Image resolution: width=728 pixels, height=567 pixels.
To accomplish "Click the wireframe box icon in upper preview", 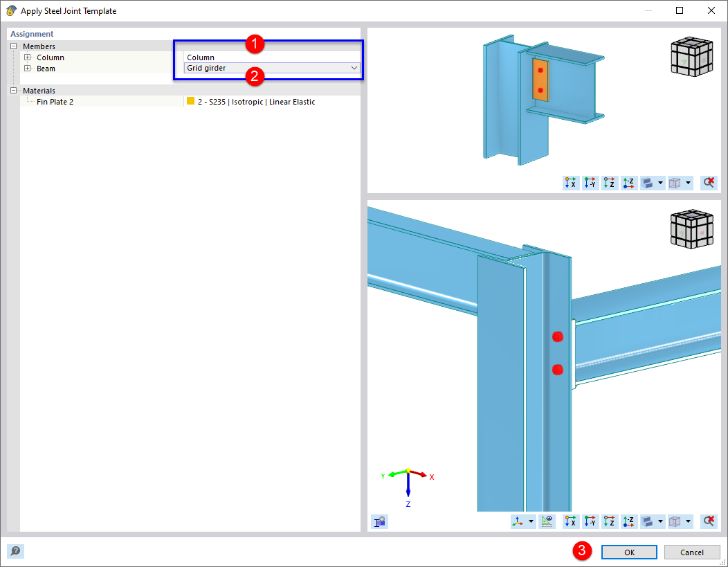I will (675, 183).
